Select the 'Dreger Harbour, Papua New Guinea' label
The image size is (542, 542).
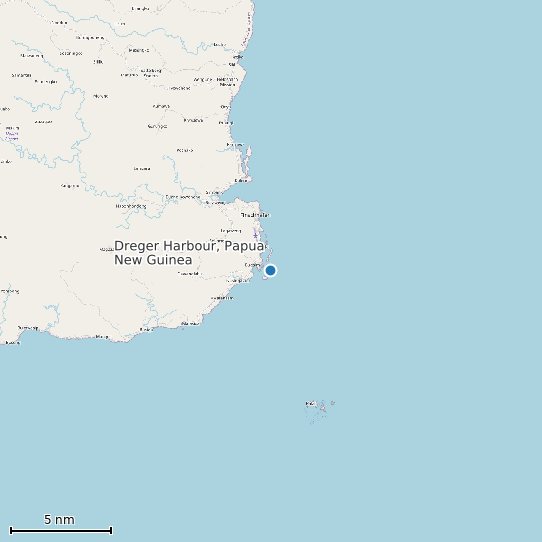189,253
